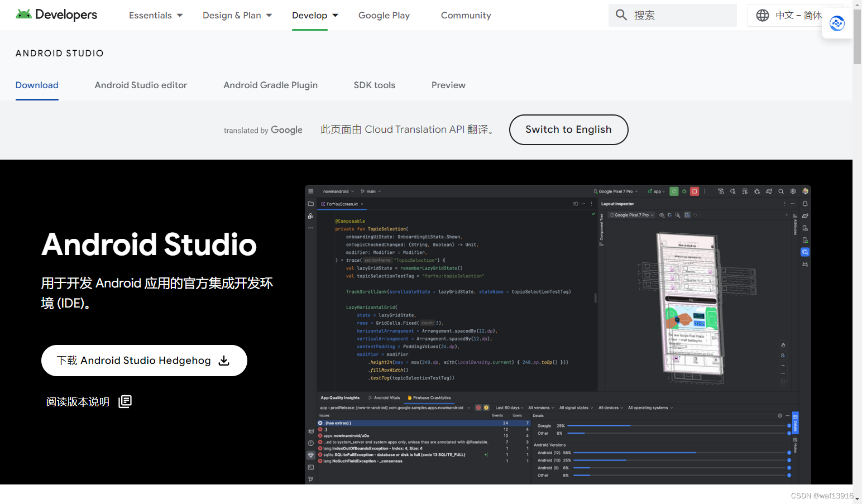Click the IDE toolbar search magnifier
862x504 pixels.
coord(781,191)
